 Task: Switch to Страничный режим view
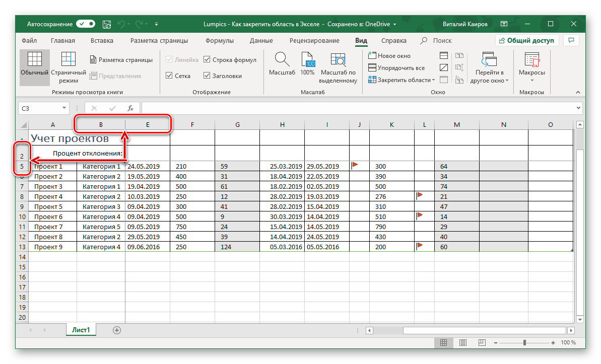68,60
